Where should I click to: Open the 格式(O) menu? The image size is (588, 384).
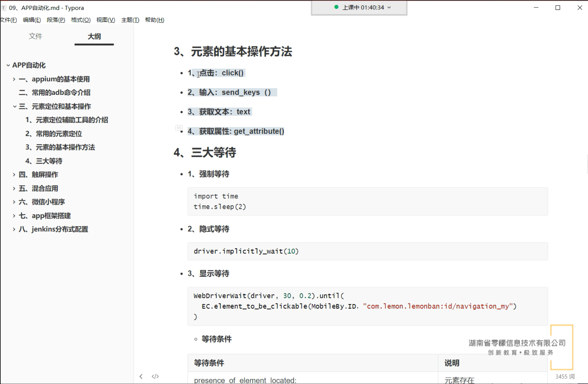pos(80,20)
